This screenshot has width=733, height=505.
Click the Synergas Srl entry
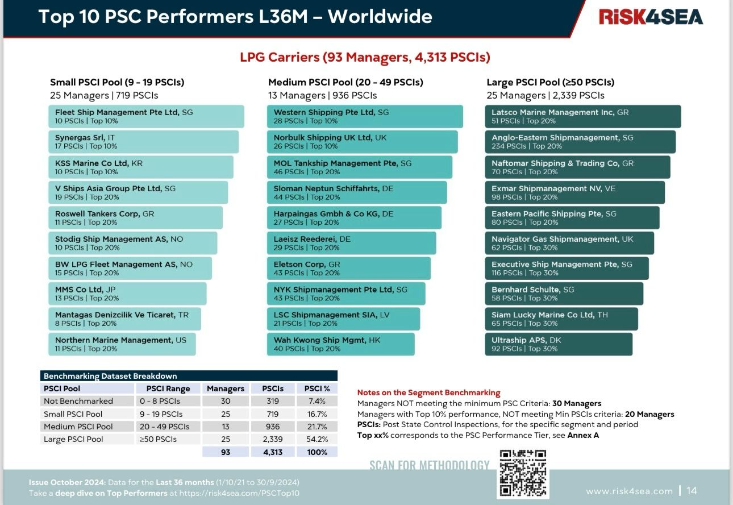[x=143, y=141]
